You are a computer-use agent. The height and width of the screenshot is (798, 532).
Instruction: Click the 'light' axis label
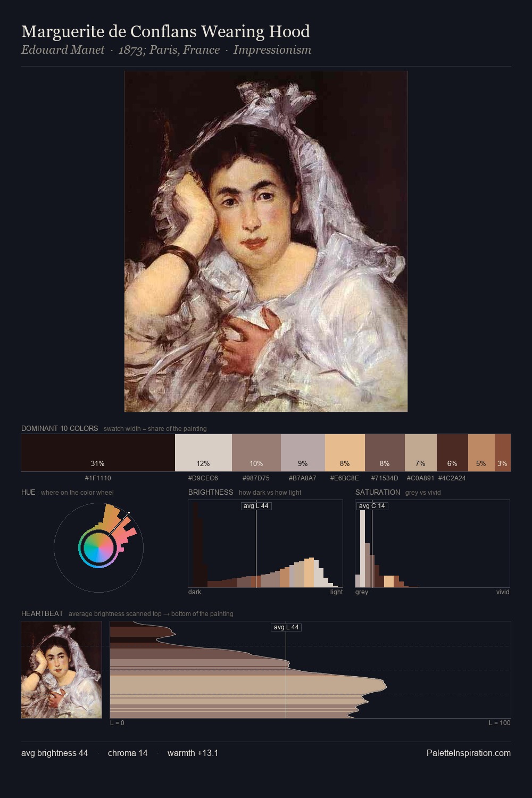point(337,592)
